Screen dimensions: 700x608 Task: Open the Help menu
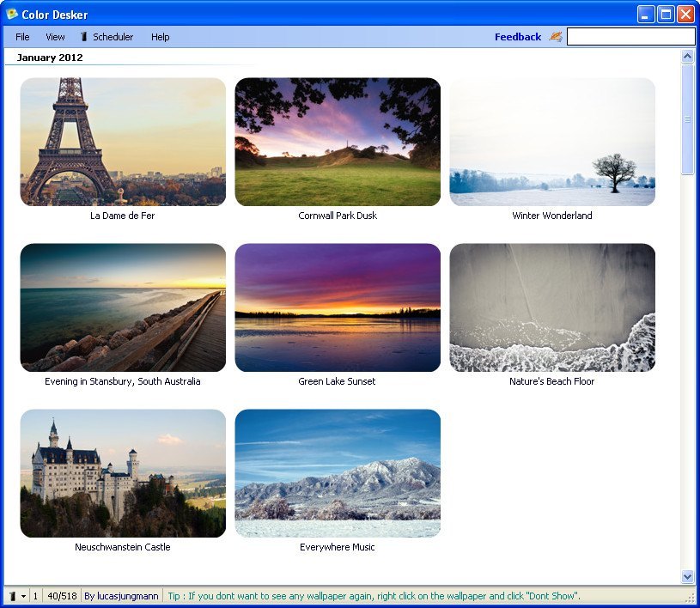159,36
